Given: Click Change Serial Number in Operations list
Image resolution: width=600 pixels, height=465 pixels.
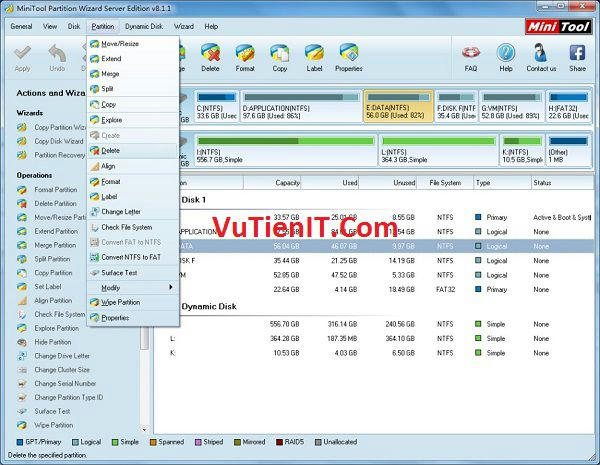Looking at the screenshot, I should (x=65, y=383).
